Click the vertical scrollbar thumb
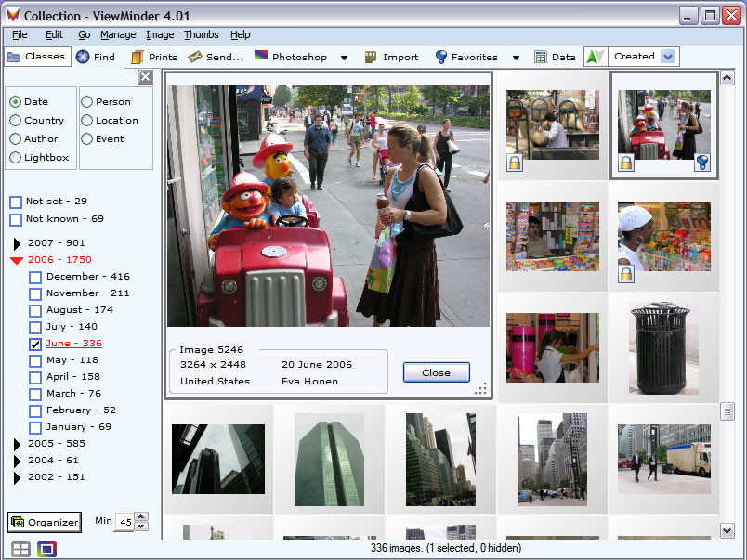 coord(727,411)
